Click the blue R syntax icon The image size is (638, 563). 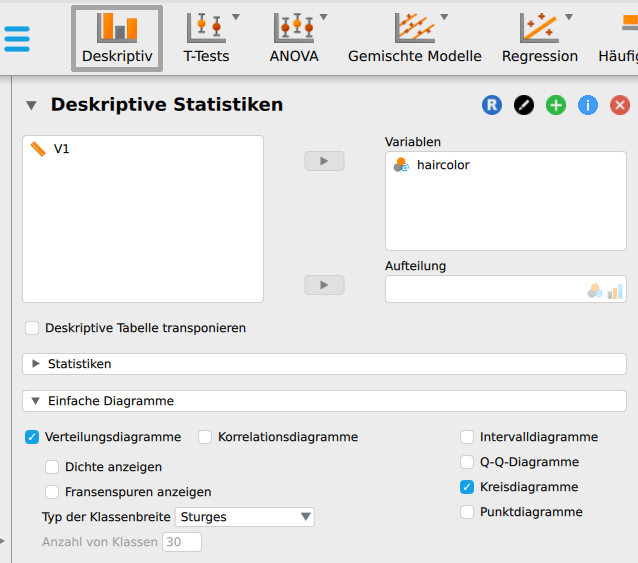coord(492,105)
